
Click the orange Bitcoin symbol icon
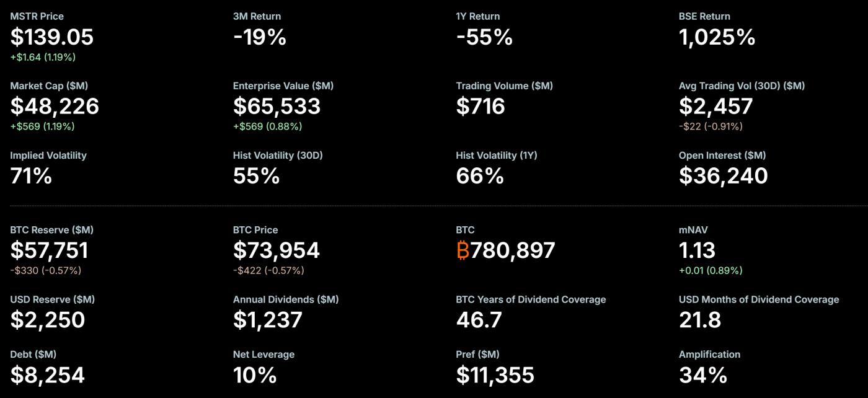click(463, 250)
